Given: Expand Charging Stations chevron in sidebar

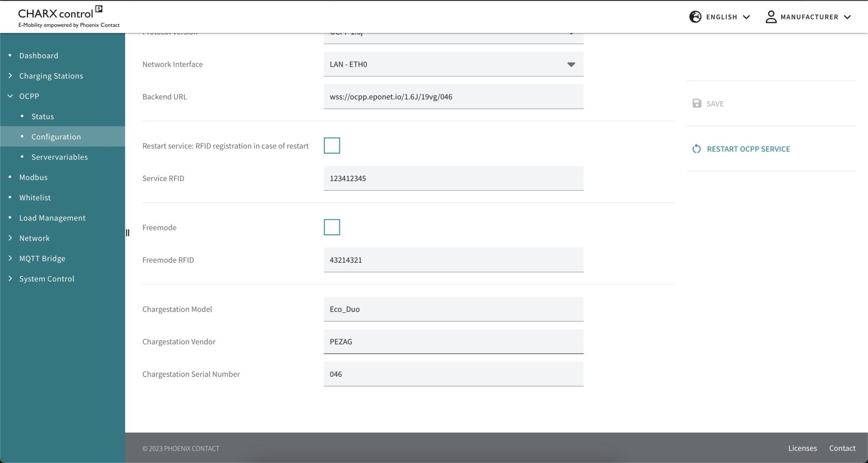Looking at the screenshot, I should [10, 76].
